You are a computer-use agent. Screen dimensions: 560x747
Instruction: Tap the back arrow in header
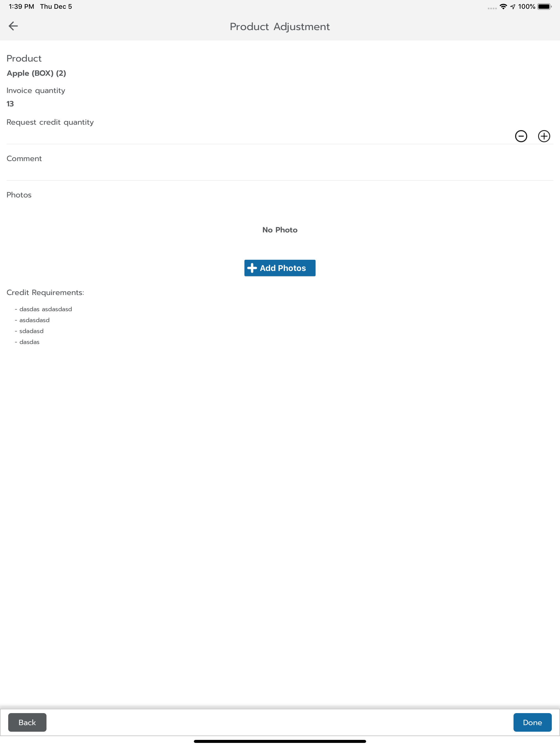13,26
